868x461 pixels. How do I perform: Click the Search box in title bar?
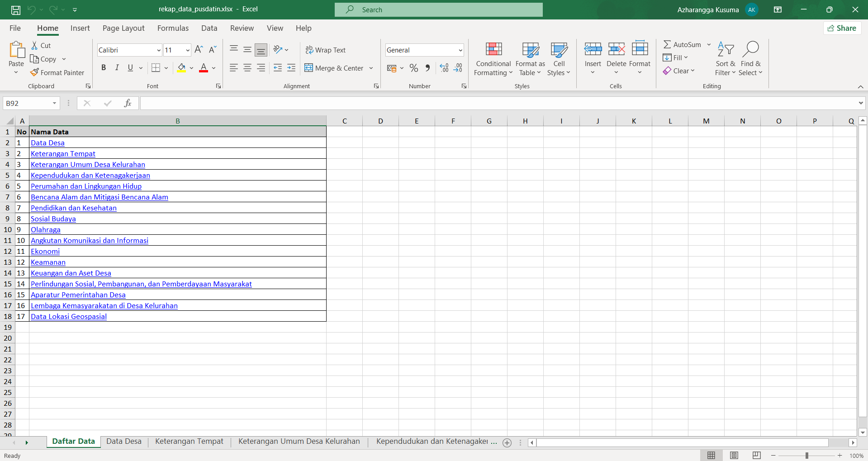click(439, 10)
